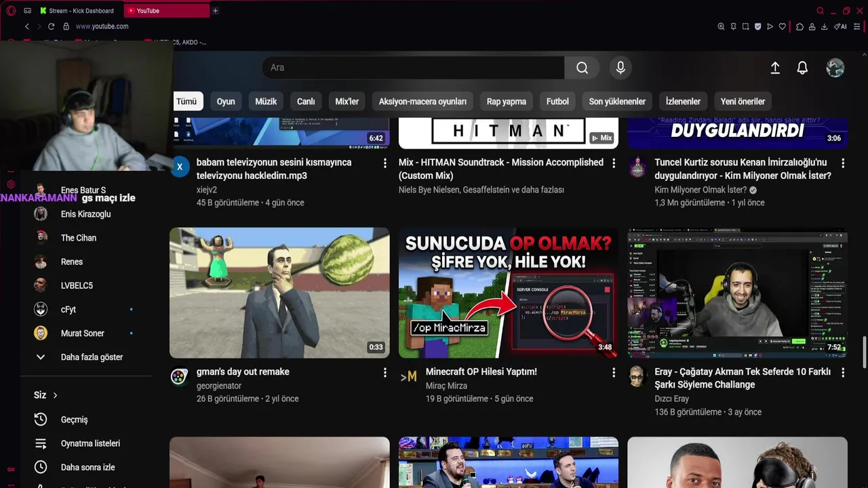Take a snapshot with the capture icon

[x=745, y=26]
